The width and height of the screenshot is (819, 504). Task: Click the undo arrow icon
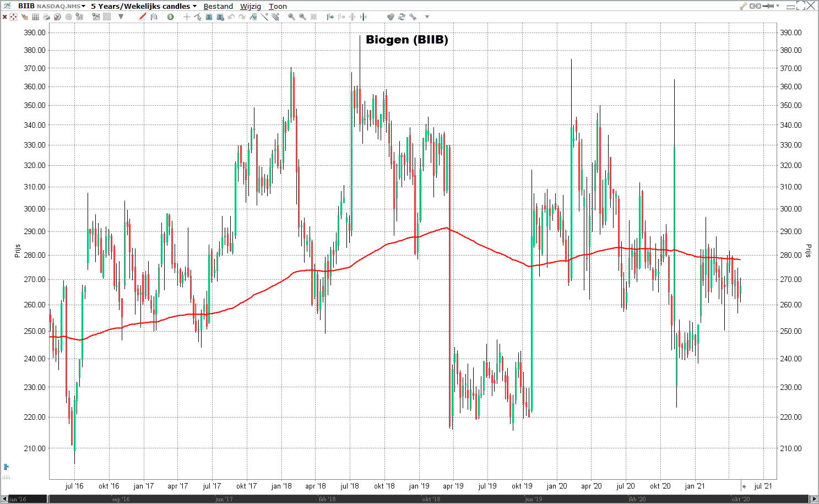(x=231, y=17)
